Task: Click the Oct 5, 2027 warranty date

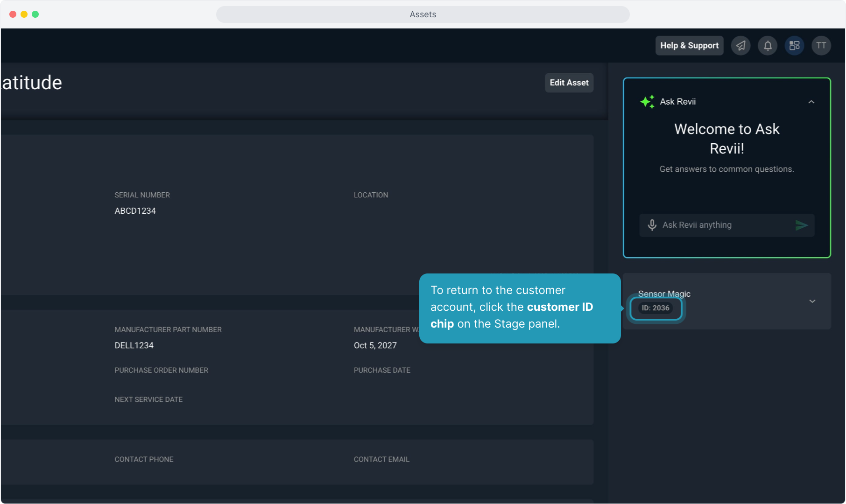Action: (375, 345)
